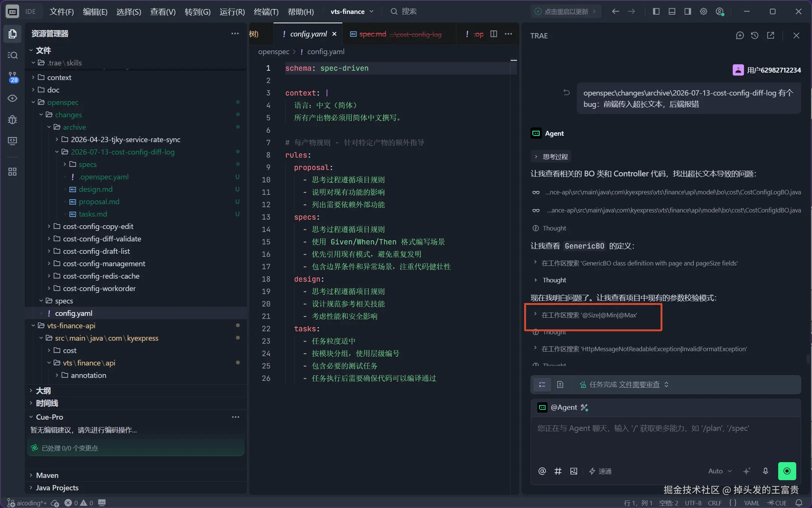The width and height of the screenshot is (812, 508).
Task: Expand the 思考过程 thinking block
Action: click(x=551, y=157)
